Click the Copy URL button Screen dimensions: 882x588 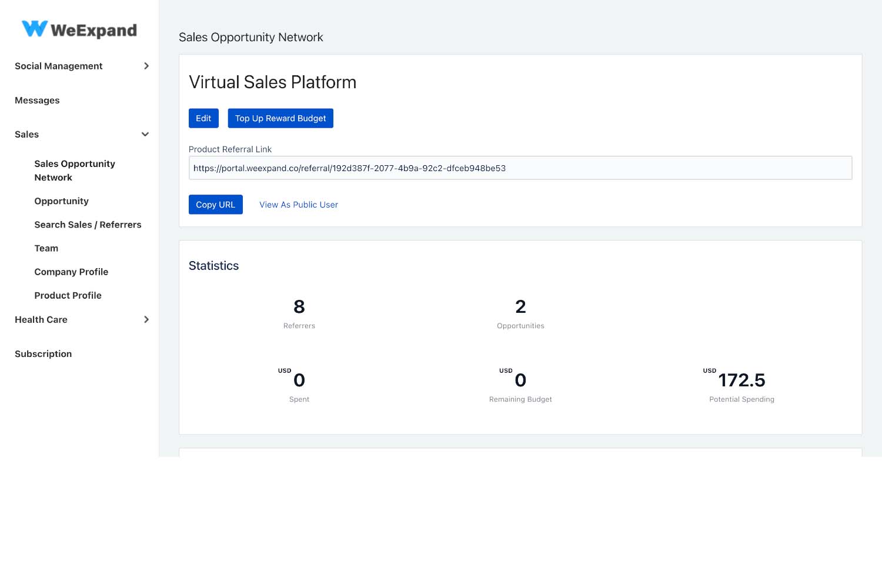click(215, 205)
